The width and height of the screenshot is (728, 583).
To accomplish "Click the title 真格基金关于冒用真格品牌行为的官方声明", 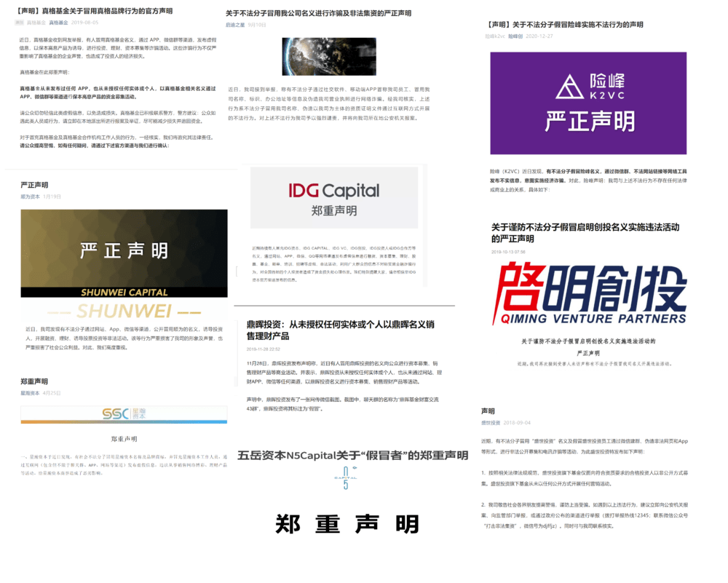I will pyautogui.click(x=94, y=11).
